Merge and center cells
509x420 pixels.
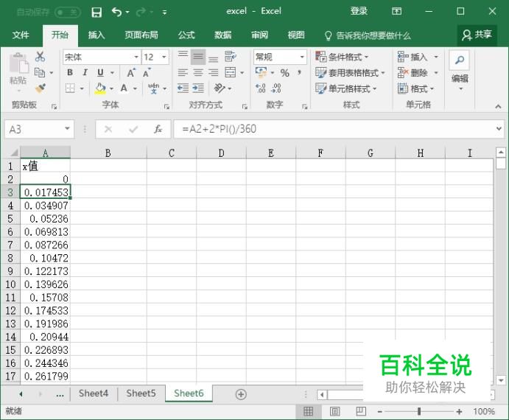[x=231, y=72]
